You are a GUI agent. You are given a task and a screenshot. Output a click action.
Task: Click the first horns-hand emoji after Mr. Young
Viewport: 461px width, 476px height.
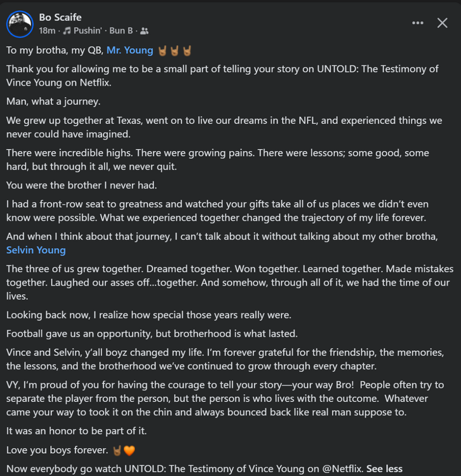[163, 51]
